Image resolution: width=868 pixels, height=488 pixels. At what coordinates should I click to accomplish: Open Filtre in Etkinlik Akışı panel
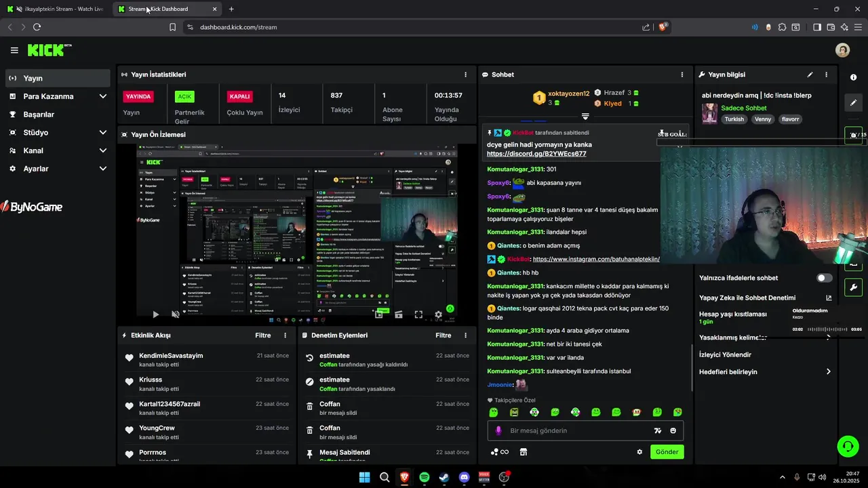263,335
